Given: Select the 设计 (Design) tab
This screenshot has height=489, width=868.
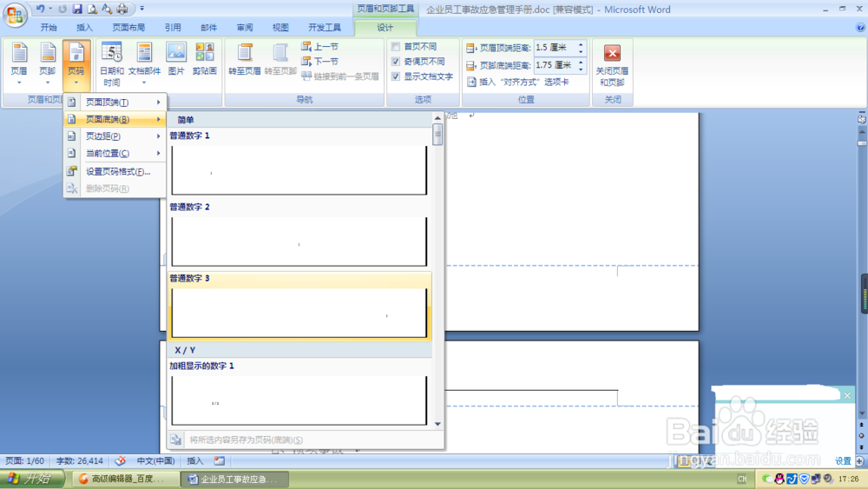Looking at the screenshot, I should [x=385, y=28].
